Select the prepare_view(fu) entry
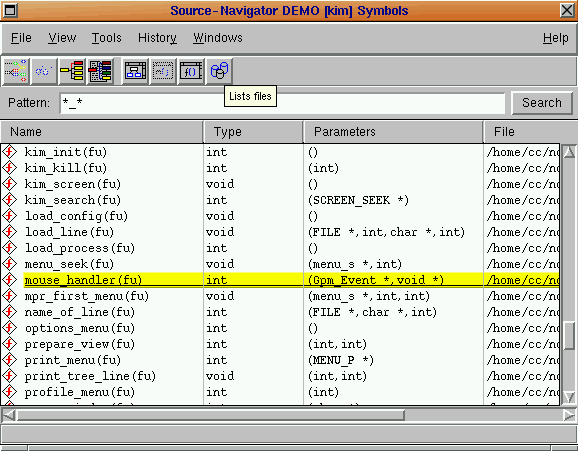 point(80,344)
